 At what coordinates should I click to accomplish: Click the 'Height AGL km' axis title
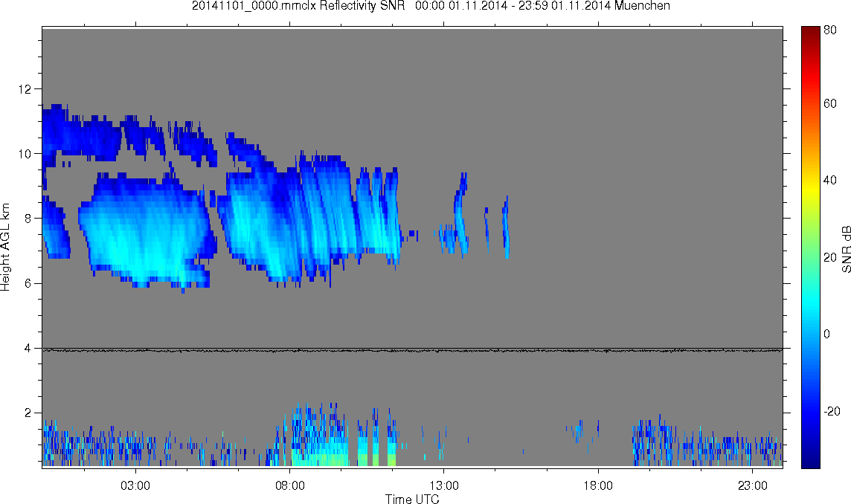pos(5,248)
